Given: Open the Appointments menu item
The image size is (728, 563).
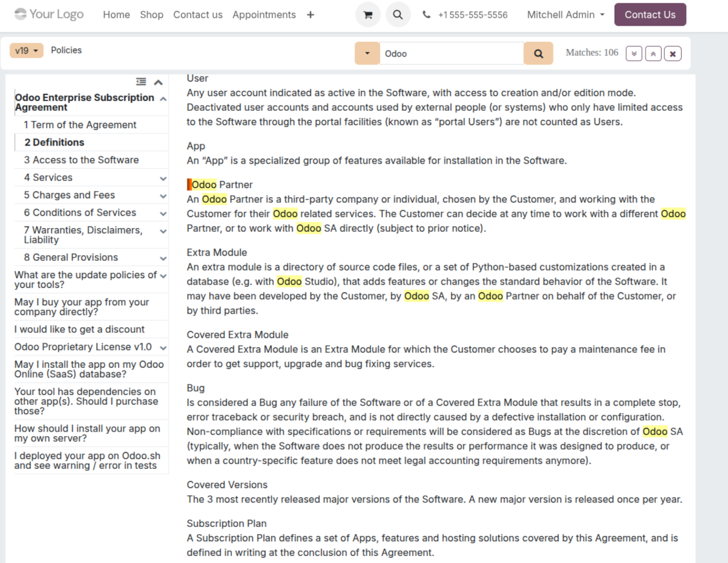Looking at the screenshot, I should pos(264,15).
